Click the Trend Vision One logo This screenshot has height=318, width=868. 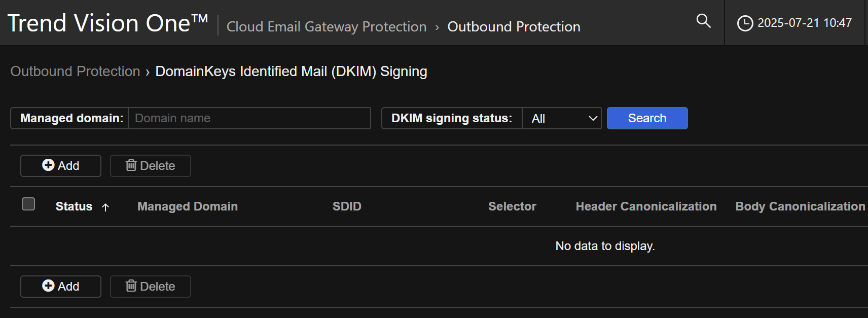(107, 23)
